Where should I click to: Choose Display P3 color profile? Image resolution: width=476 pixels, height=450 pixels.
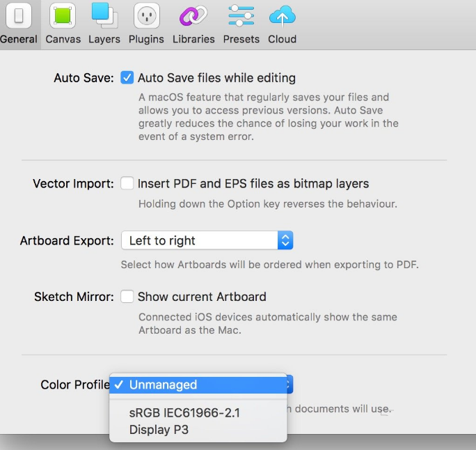(159, 430)
